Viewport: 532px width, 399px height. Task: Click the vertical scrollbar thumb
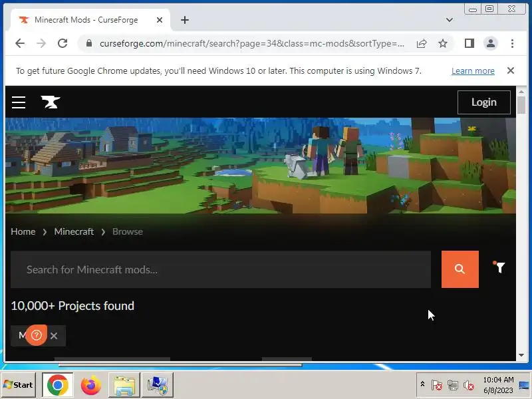[521, 105]
